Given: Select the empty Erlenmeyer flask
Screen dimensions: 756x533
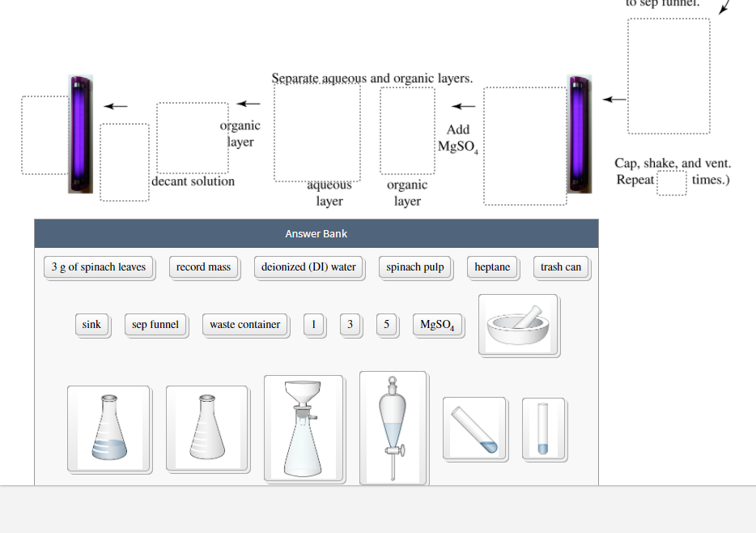Looking at the screenshot, I should 207,429.
